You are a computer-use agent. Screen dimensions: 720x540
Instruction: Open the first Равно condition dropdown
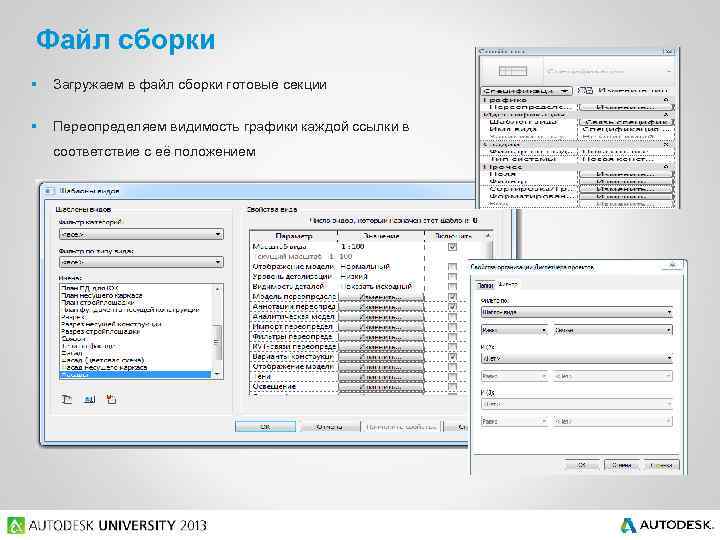(514, 330)
